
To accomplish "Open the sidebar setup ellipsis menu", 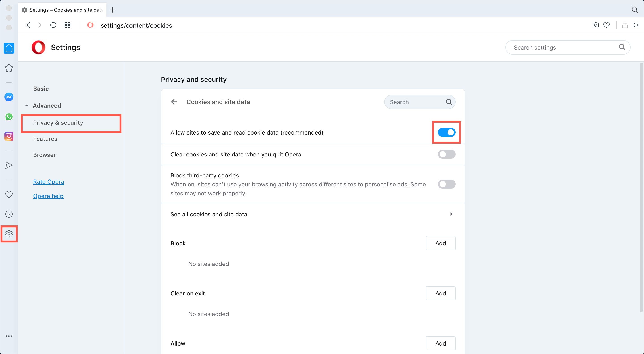I will coord(9,336).
